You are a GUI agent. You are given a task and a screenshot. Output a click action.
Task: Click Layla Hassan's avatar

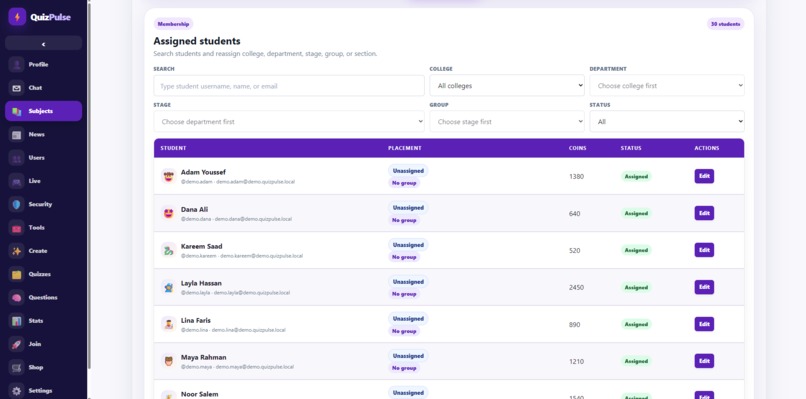click(169, 287)
